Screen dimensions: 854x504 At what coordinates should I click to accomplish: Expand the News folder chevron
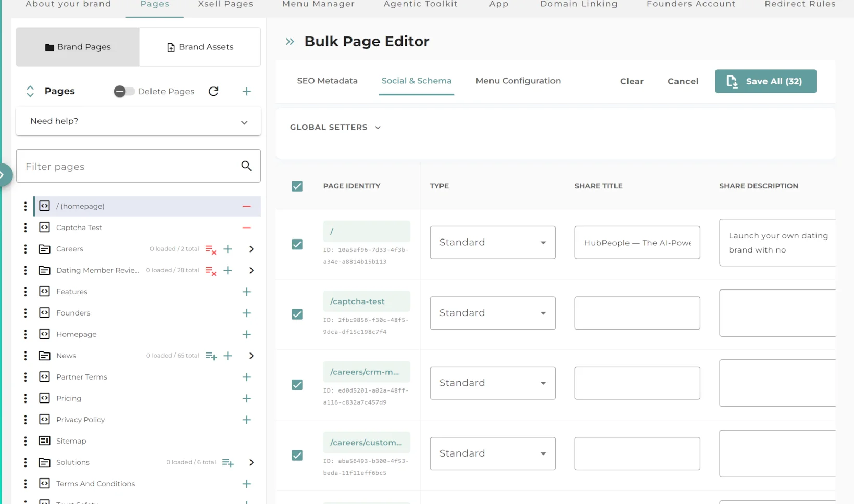(x=252, y=356)
